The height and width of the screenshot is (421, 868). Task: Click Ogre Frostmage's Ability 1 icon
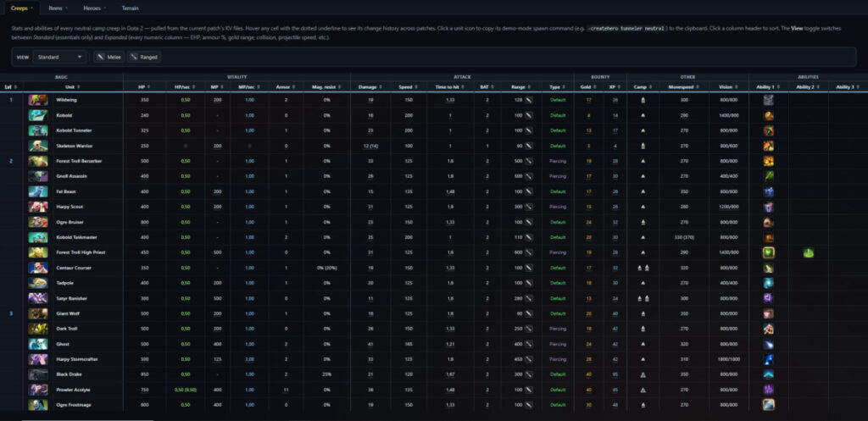click(x=768, y=405)
